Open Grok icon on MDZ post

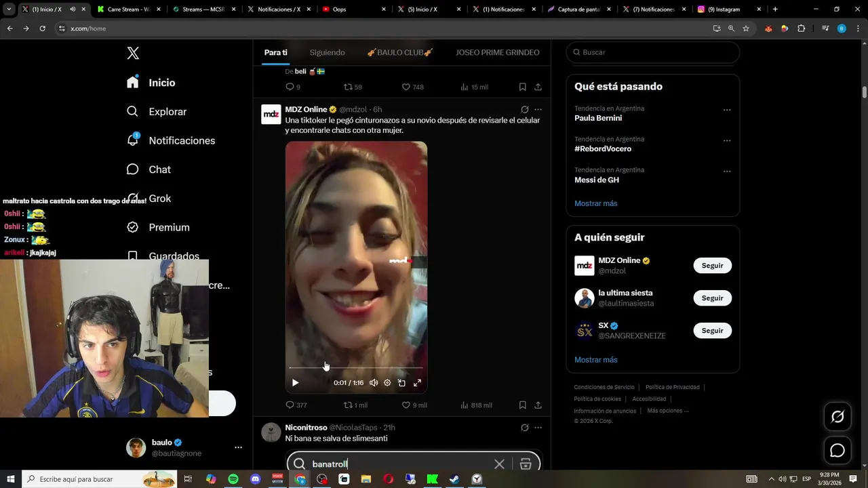(524, 109)
